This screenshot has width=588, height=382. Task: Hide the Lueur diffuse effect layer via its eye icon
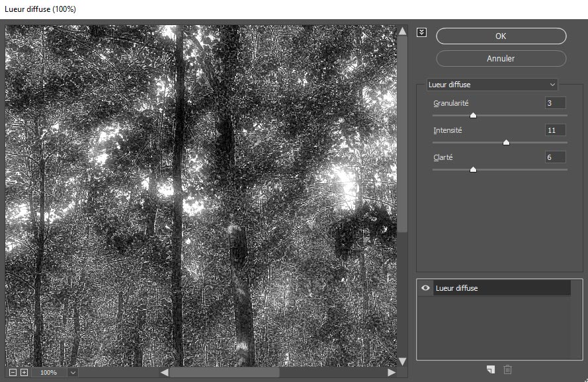tap(425, 288)
